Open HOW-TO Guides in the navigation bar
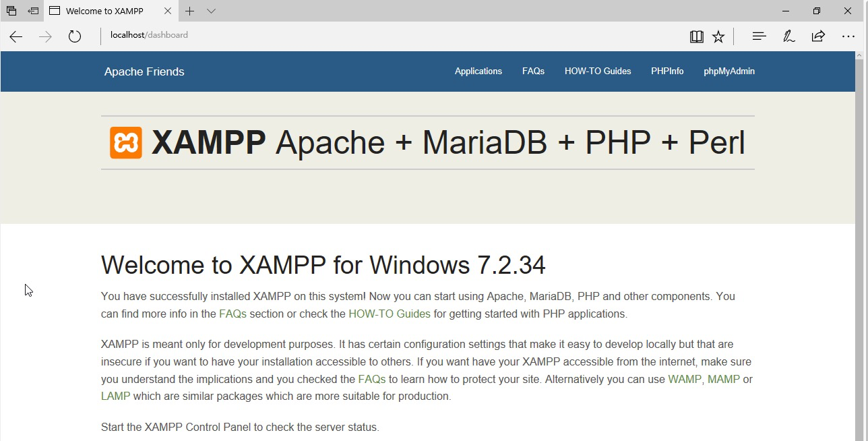Image resolution: width=868 pixels, height=441 pixels. click(x=598, y=71)
